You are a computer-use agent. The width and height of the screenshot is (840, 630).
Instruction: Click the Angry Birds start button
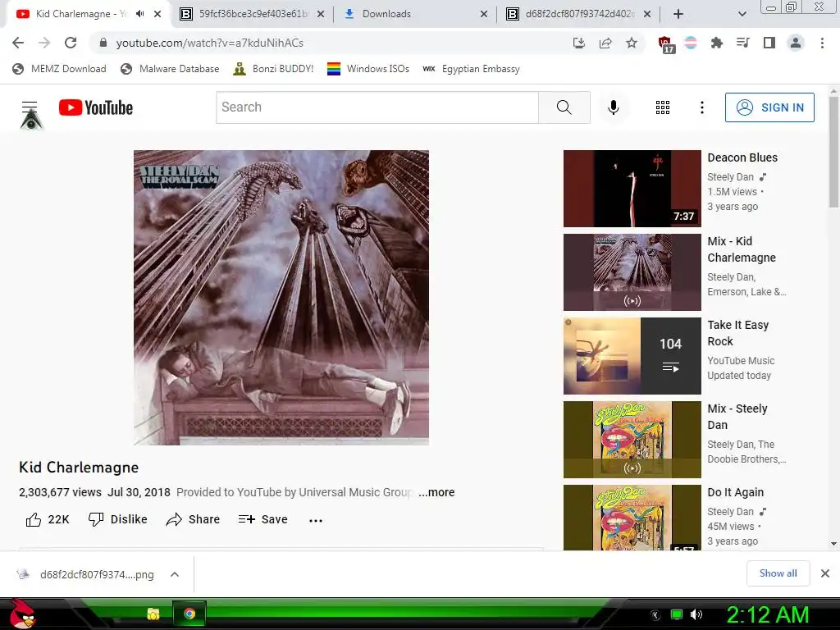click(x=23, y=614)
